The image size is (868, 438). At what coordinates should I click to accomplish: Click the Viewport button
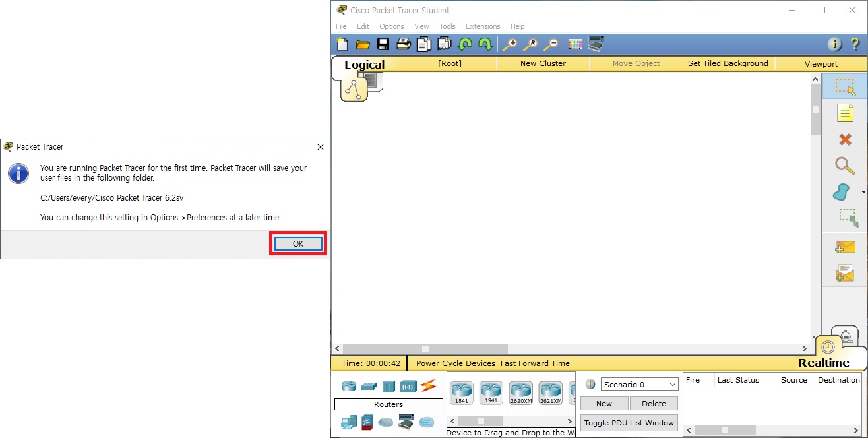pos(821,64)
